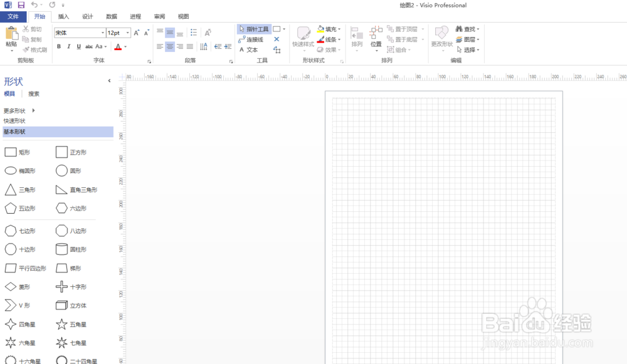Open Search (搜索) in Shapes panel
The width and height of the screenshot is (627, 364).
click(x=34, y=94)
